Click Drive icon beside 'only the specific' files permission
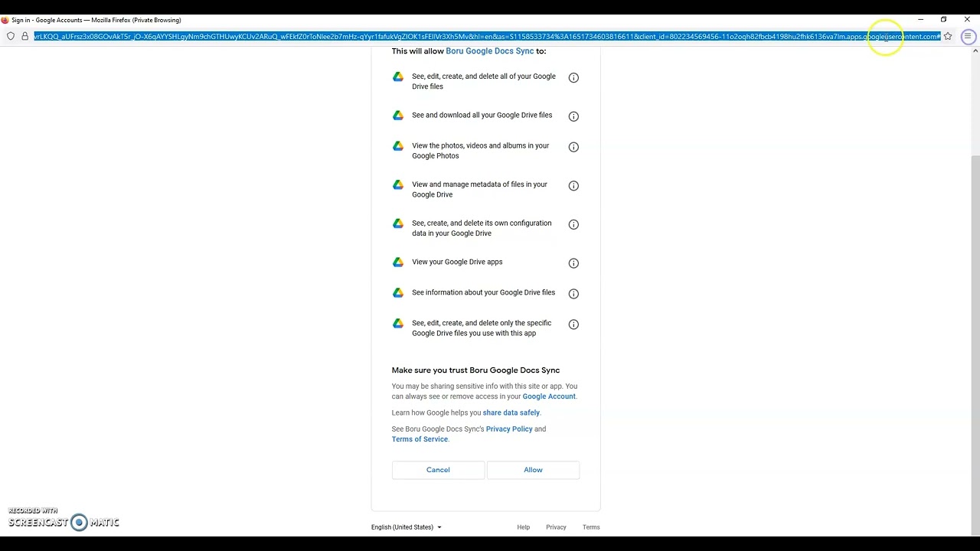Viewport: 980px width, 551px height. [398, 324]
